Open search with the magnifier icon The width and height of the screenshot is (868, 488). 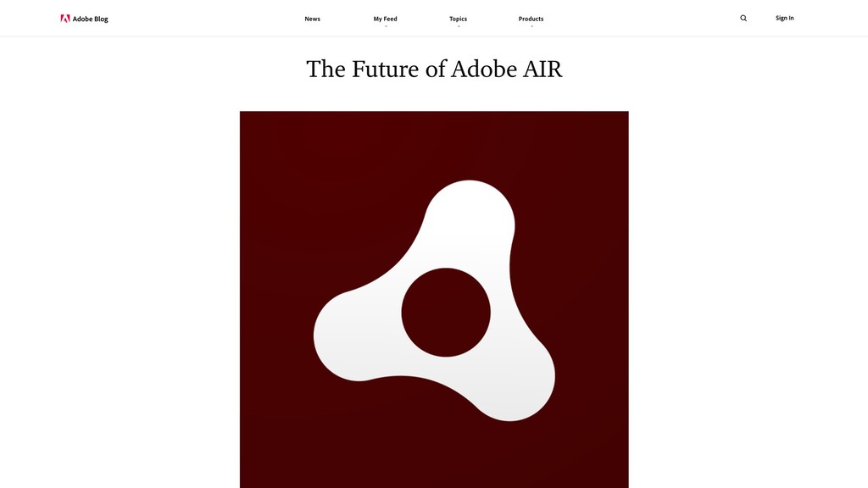743,19
